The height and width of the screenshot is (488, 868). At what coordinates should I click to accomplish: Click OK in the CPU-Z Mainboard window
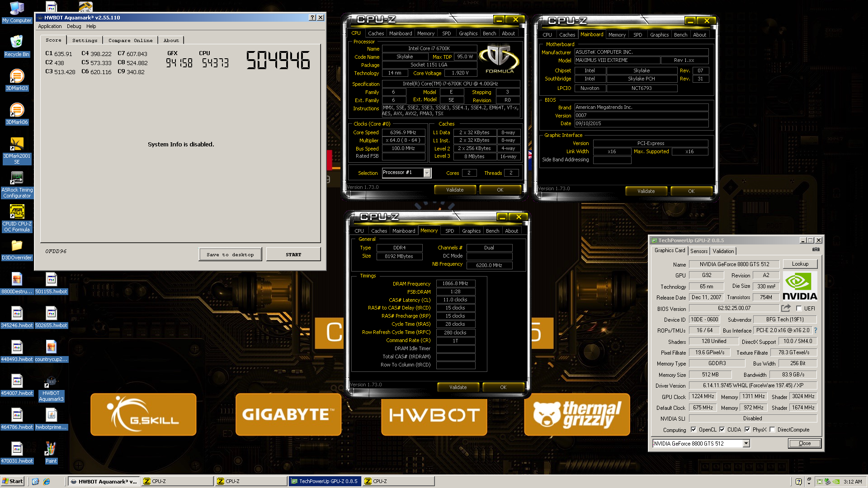(691, 191)
